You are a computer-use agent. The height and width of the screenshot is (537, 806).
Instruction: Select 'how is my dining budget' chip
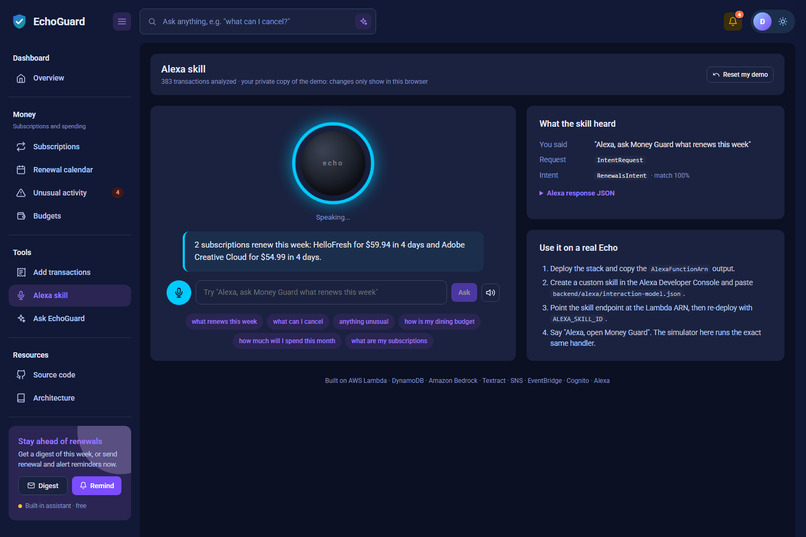[439, 322]
